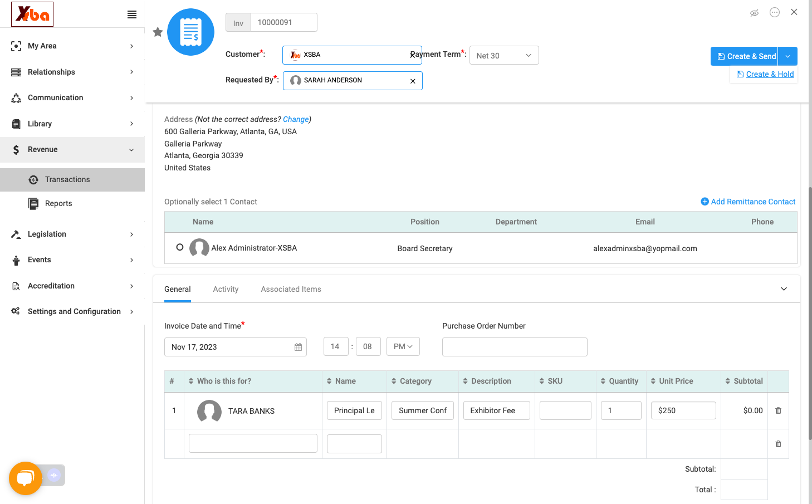Expand the Create & Send arrow dropdown

pos(787,56)
